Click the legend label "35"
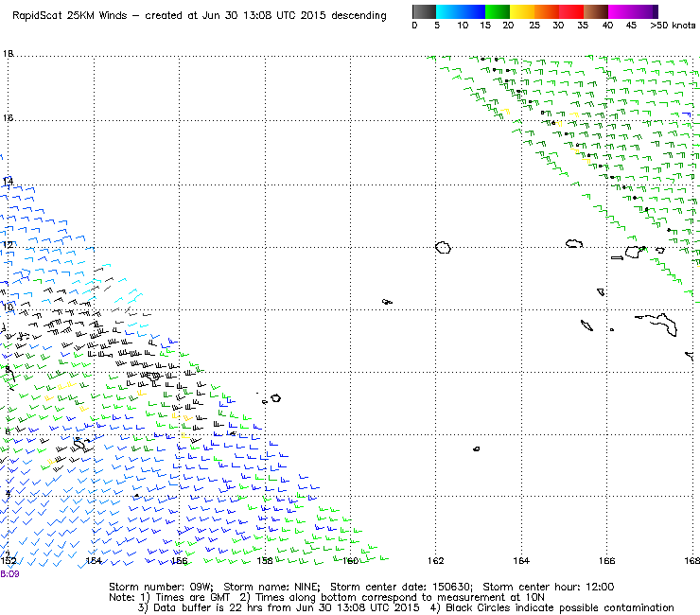 pyautogui.click(x=583, y=26)
